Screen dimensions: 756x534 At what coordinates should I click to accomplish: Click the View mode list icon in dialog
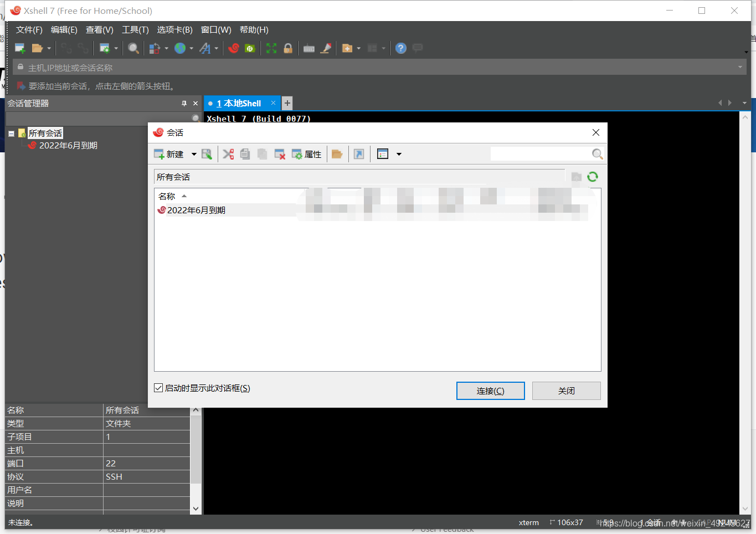[383, 154]
